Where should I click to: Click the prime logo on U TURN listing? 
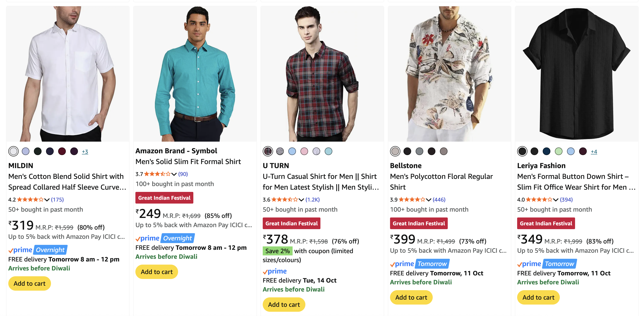click(x=275, y=271)
